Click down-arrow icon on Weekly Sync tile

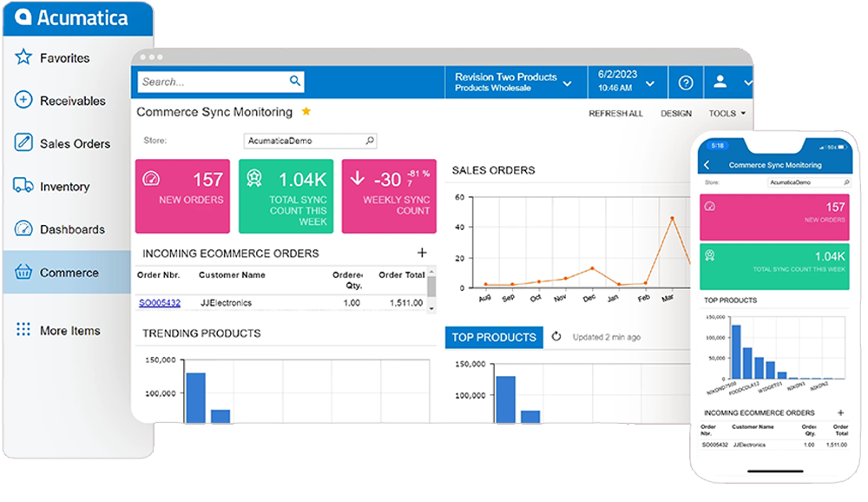coord(358,178)
